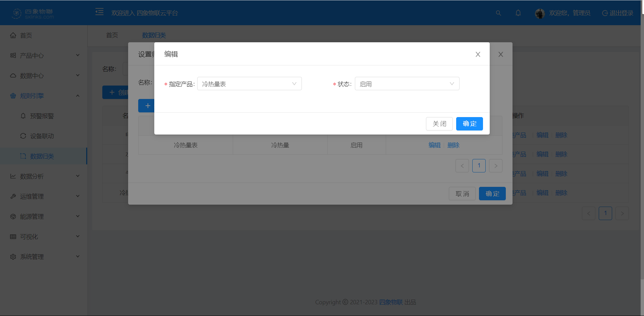The width and height of the screenshot is (644, 316).
Task: Collapse the sidebar using the hamburger icon
Action: (99, 12)
